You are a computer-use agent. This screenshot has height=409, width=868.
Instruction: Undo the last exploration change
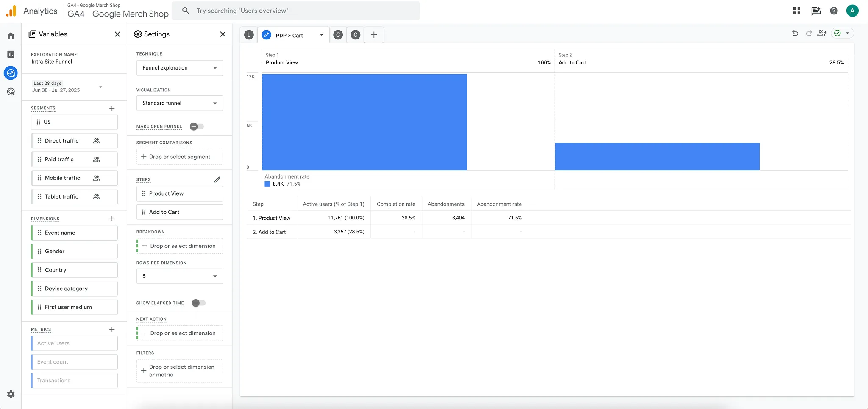click(x=795, y=33)
